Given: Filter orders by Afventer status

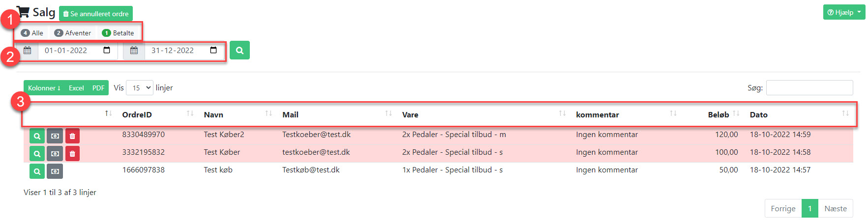Looking at the screenshot, I should [73, 33].
